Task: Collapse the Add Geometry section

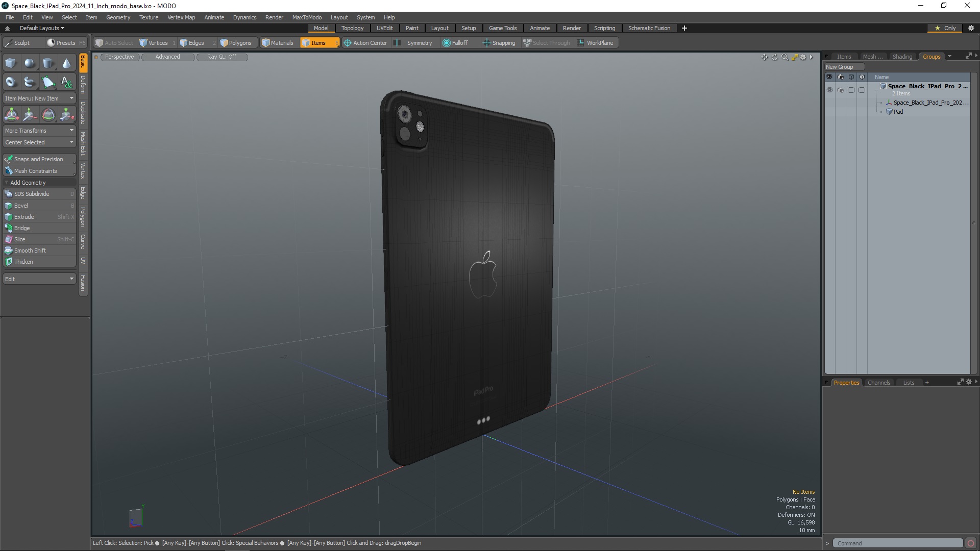Action: coord(39,183)
